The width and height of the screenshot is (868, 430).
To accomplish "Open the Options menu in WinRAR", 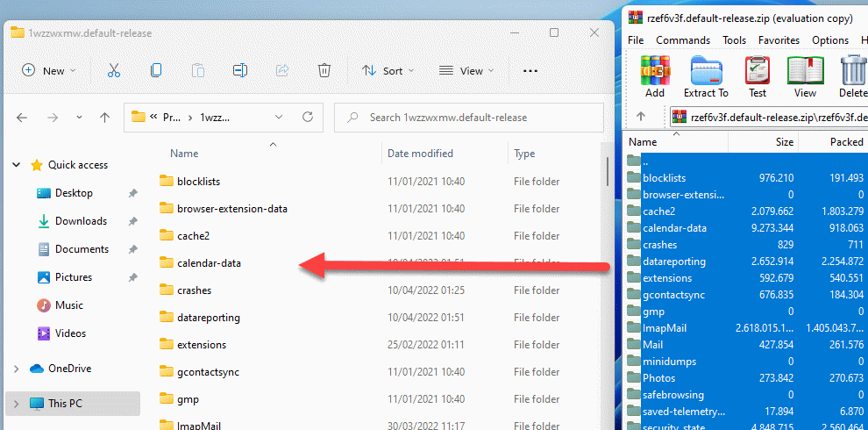I will click(830, 40).
